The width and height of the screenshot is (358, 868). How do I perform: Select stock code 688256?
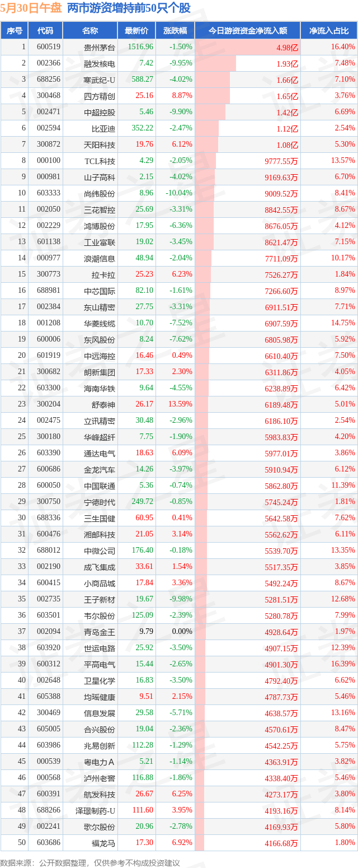coord(49,80)
